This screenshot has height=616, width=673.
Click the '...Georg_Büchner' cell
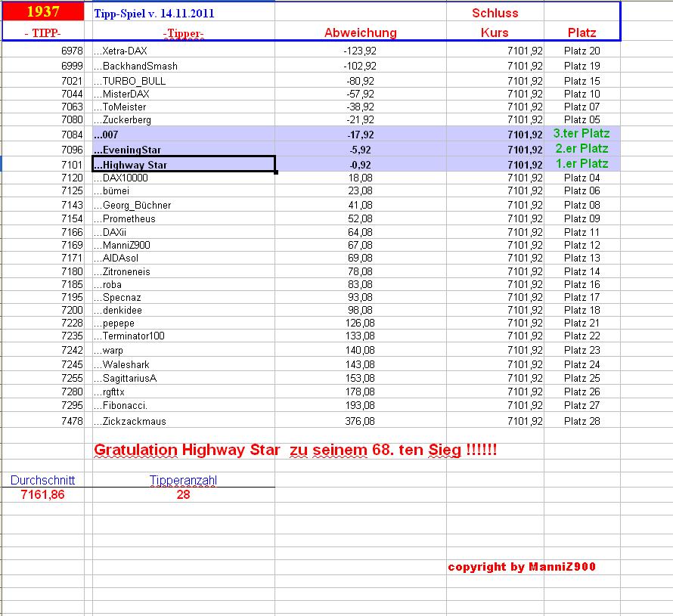(184, 205)
